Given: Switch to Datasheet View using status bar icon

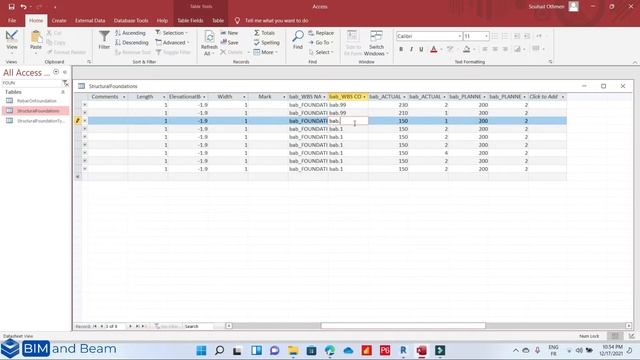Looking at the screenshot, I should (x=614, y=336).
